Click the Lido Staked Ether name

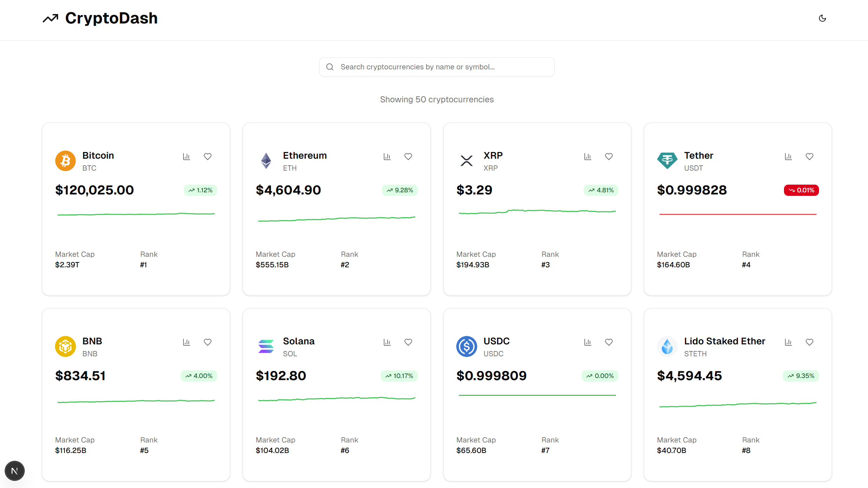click(x=725, y=341)
